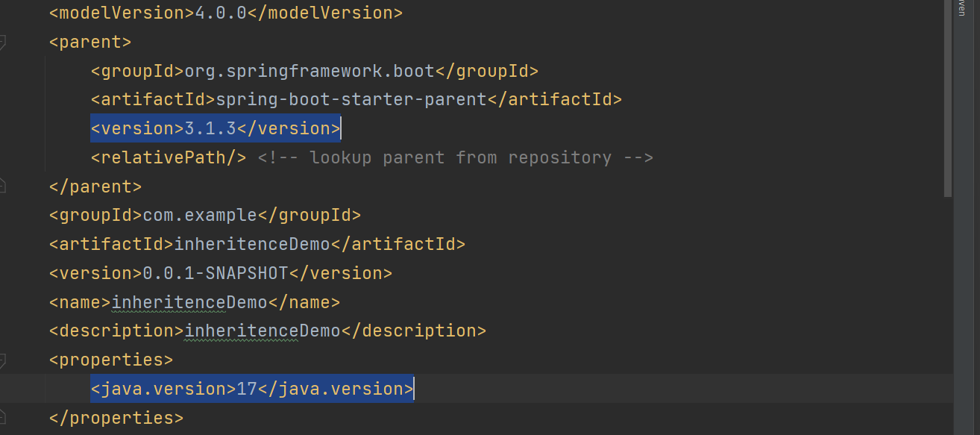Click the opening <properties> tag
Screen dimensions: 980x435
coord(111,360)
